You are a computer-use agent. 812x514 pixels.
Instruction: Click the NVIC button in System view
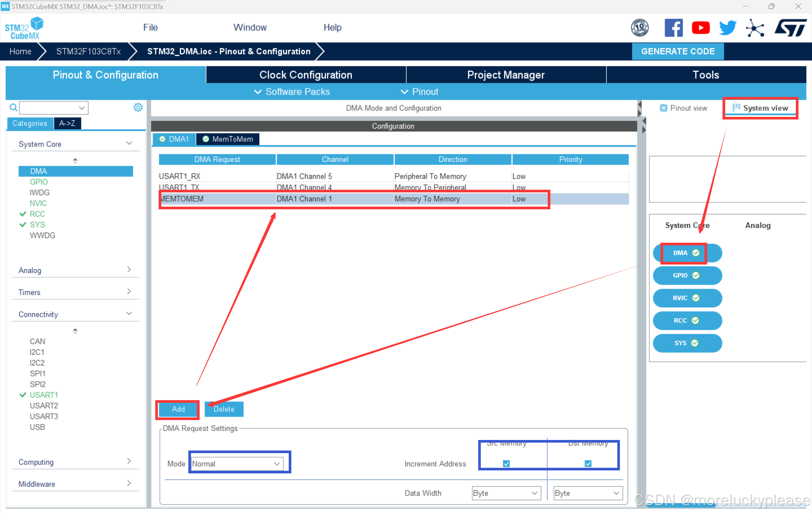tap(687, 298)
